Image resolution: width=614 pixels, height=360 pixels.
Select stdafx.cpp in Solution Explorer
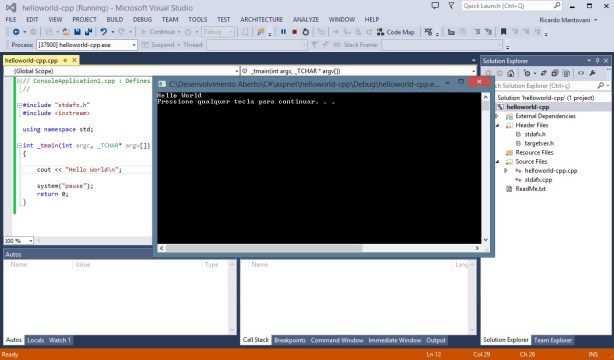point(538,180)
